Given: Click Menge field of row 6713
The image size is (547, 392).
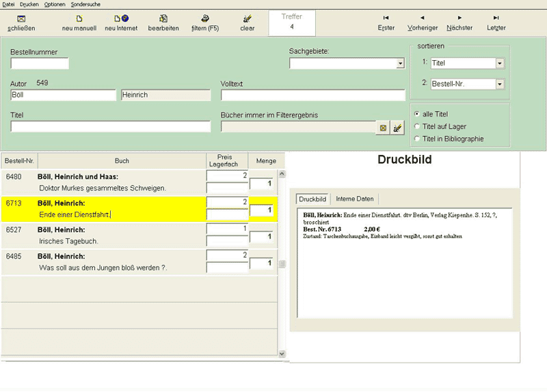Looking at the screenshot, I should [x=261, y=210].
